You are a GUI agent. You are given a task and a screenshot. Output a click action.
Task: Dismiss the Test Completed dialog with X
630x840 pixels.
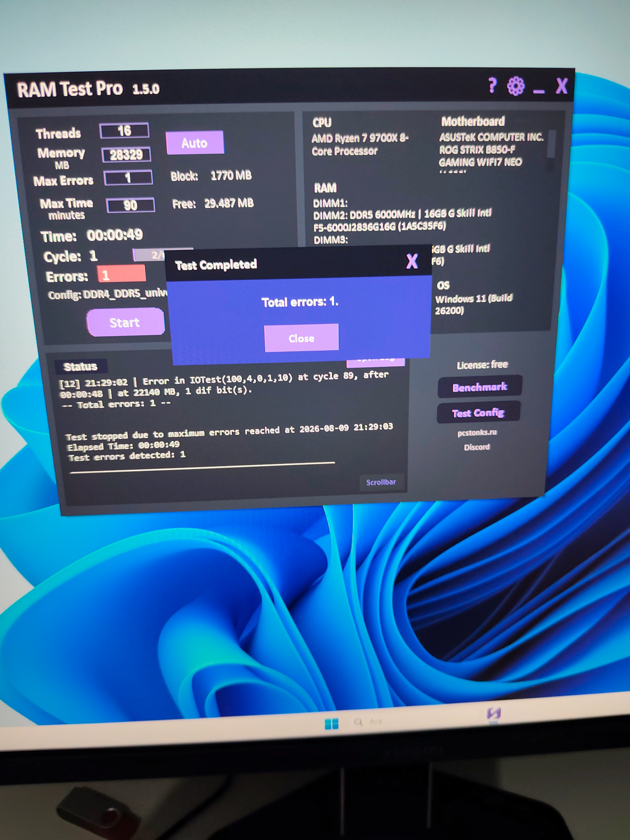(412, 261)
